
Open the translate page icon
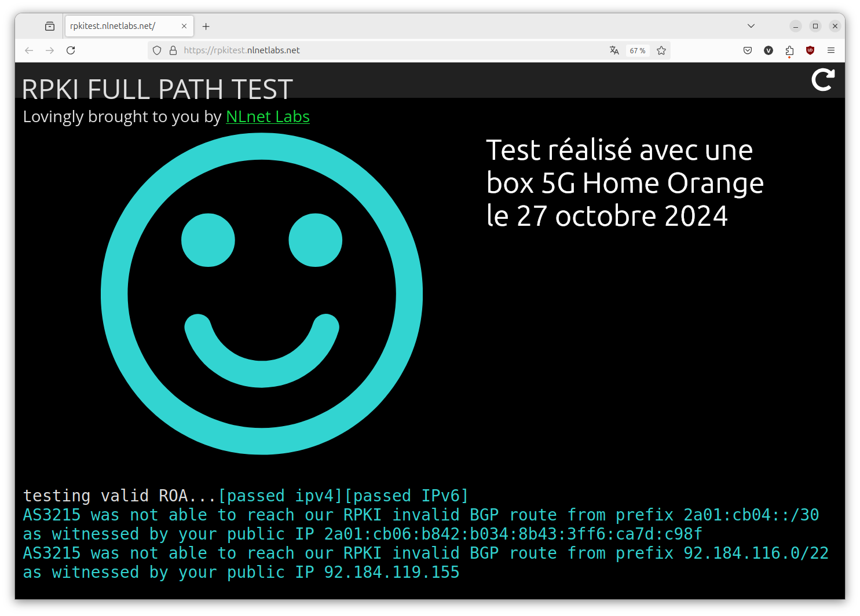tap(614, 50)
